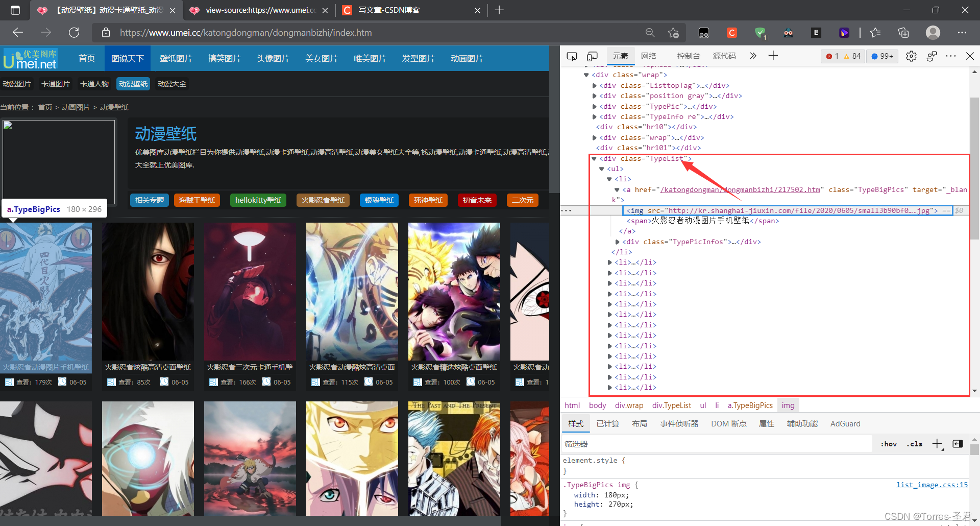Open a new browser tab

[499, 10]
